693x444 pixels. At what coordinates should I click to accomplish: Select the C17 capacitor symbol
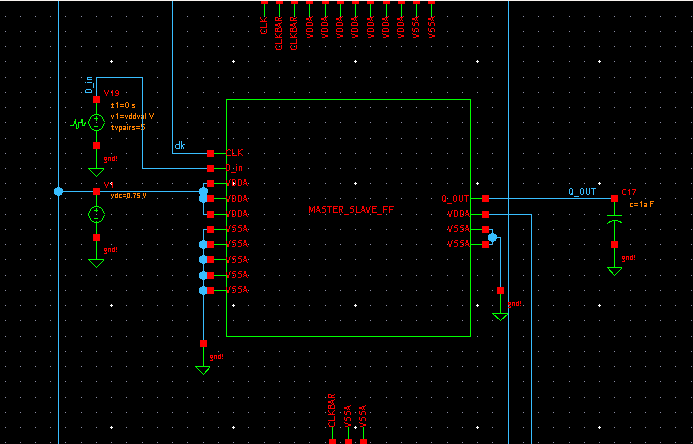point(614,221)
